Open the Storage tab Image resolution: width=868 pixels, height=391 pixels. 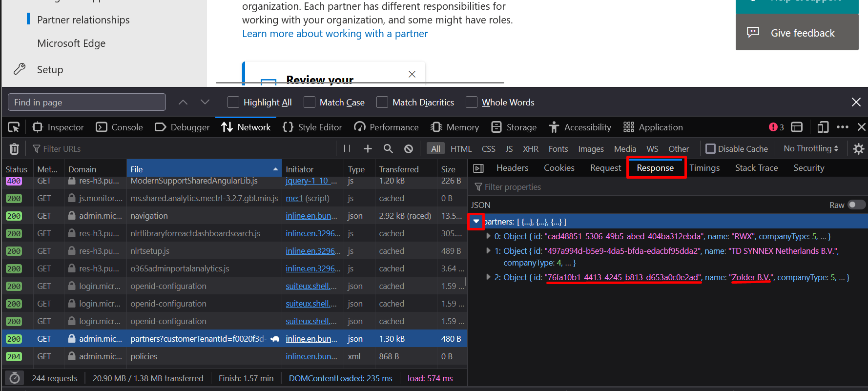tap(514, 127)
